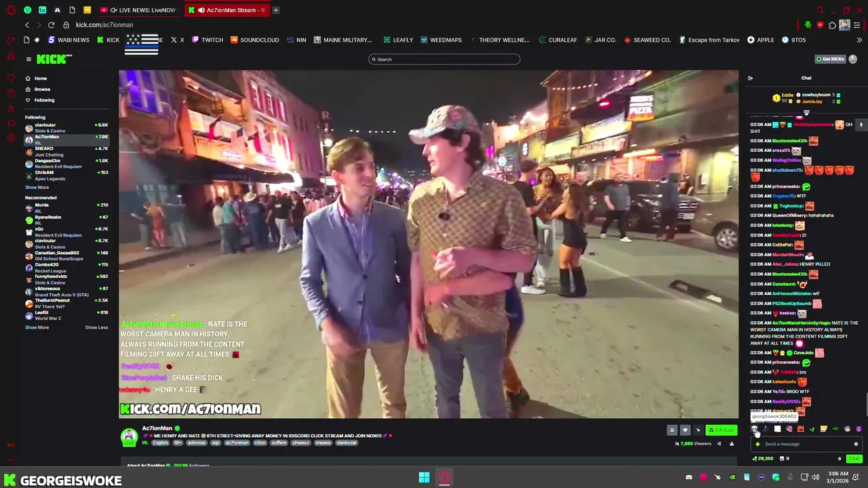
Task: Open the Kick hamburger menu
Action: (28, 60)
